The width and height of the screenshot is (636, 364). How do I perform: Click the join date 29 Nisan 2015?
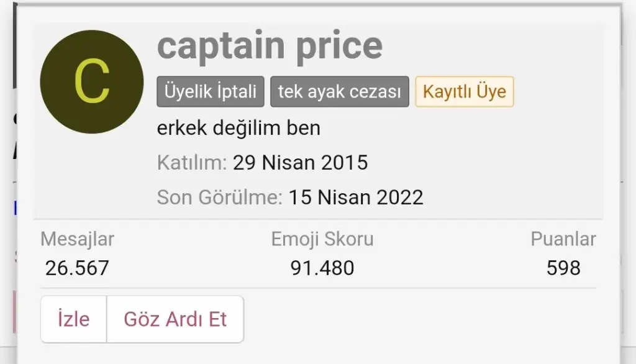[300, 163]
